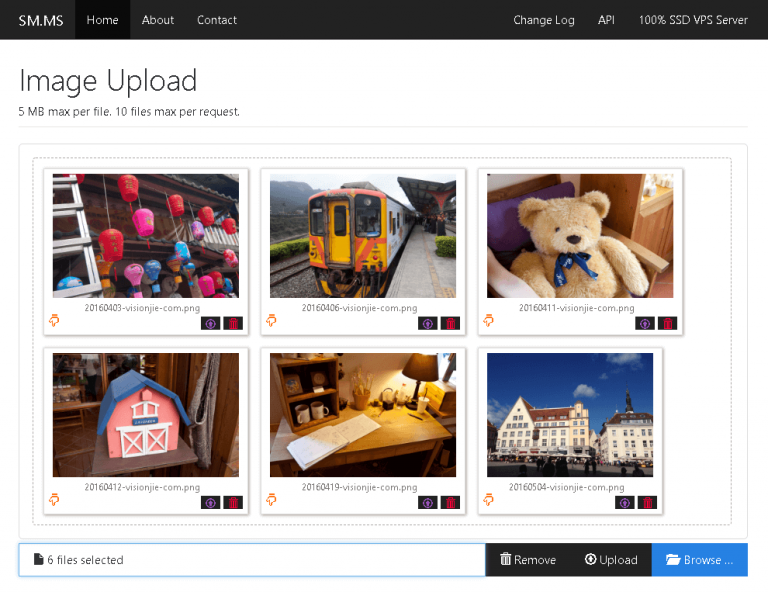Select the yellow train photo thumbnail
Screen dimensions: 768x592
pyautogui.click(x=363, y=236)
